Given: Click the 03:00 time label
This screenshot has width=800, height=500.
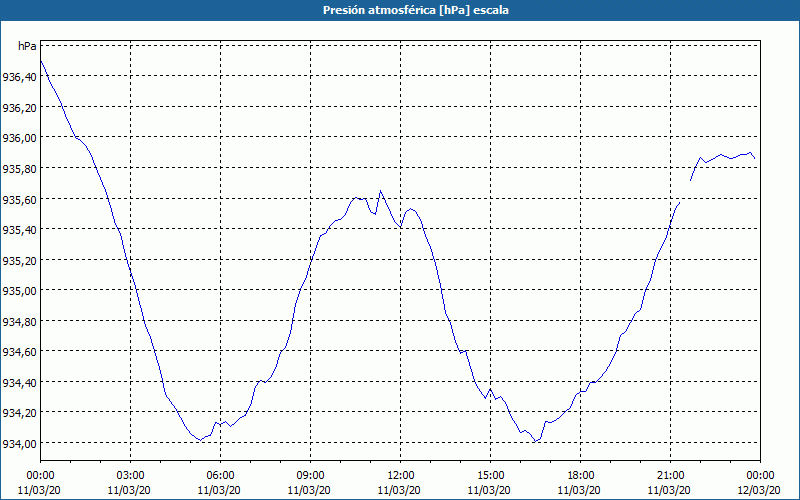Looking at the screenshot, I should pos(130,476).
